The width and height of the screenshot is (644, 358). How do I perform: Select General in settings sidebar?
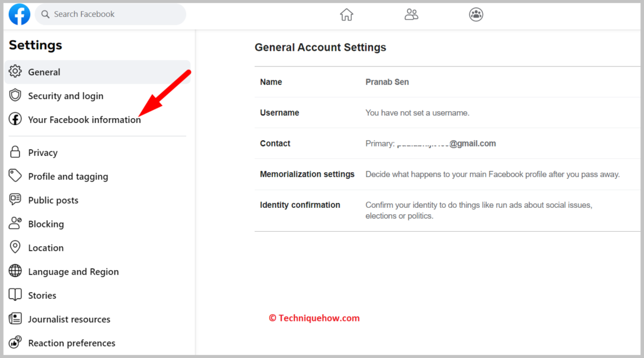click(97, 72)
